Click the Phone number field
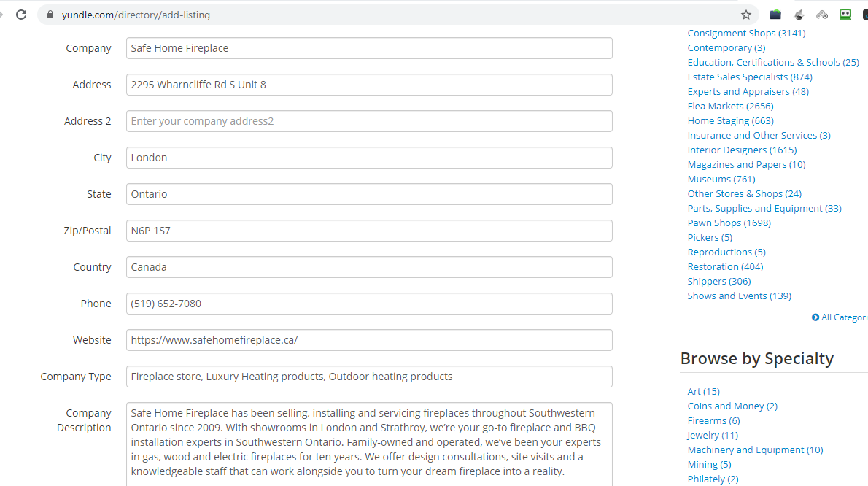The height and width of the screenshot is (486, 868). pos(369,304)
